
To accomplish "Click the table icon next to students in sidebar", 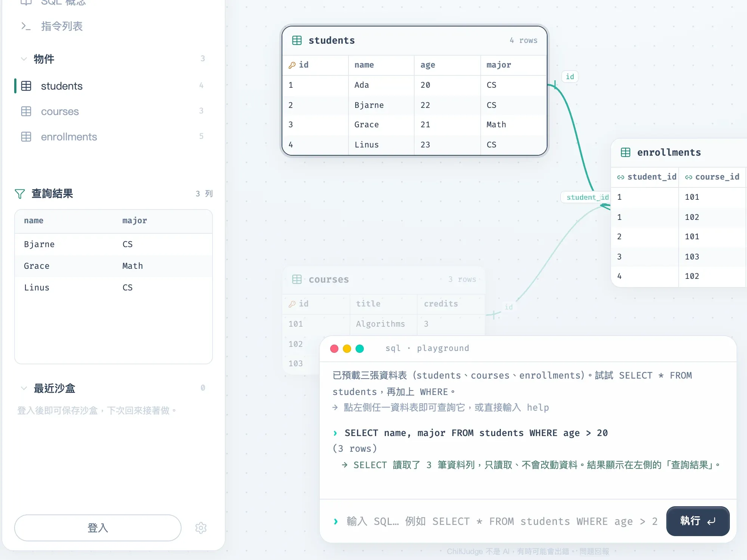I will coord(26,86).
